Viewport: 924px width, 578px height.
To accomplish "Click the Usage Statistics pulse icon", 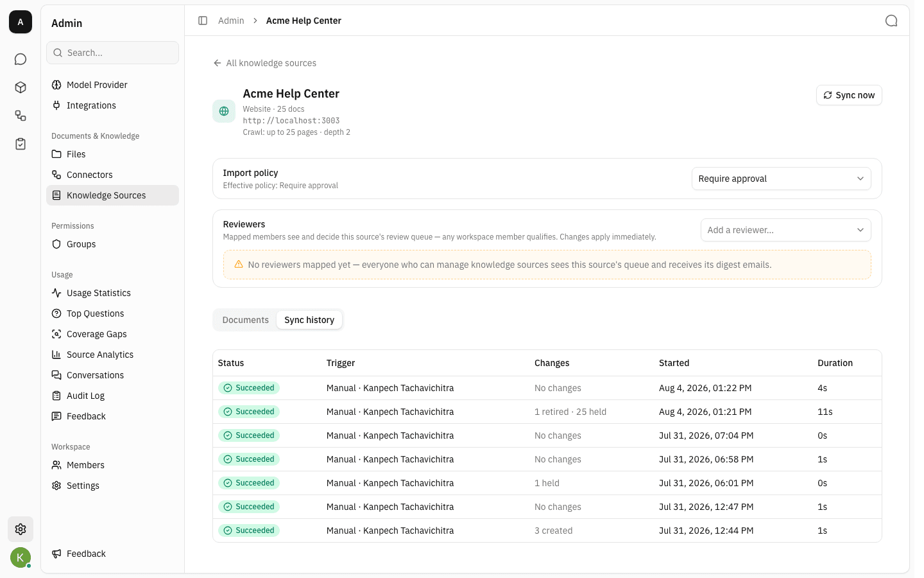I will point(56,293).
